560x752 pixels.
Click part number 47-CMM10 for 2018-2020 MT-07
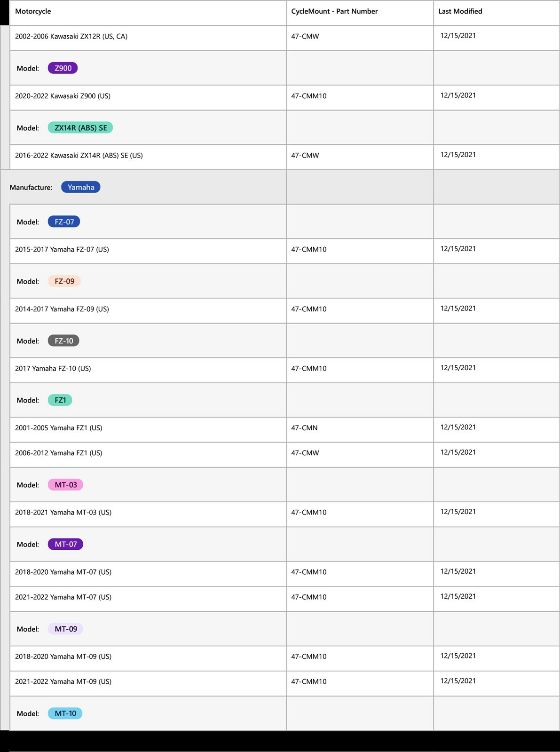pyautogui.click(x=308, y=572)
